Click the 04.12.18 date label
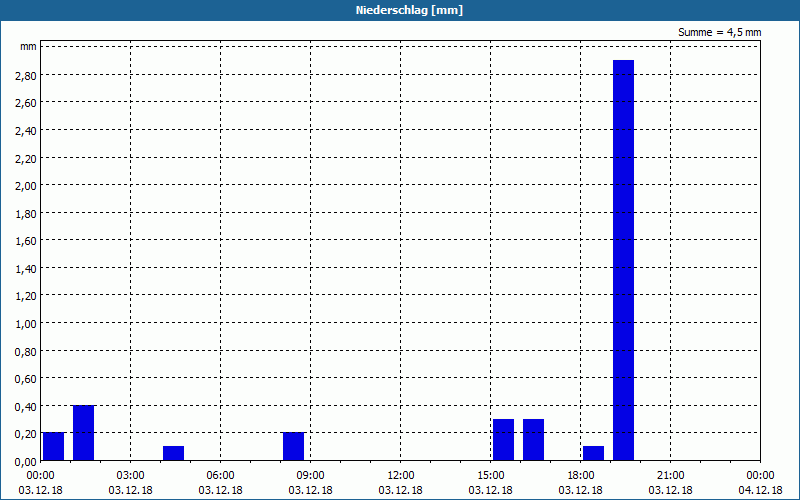 (x=760, y=490)
